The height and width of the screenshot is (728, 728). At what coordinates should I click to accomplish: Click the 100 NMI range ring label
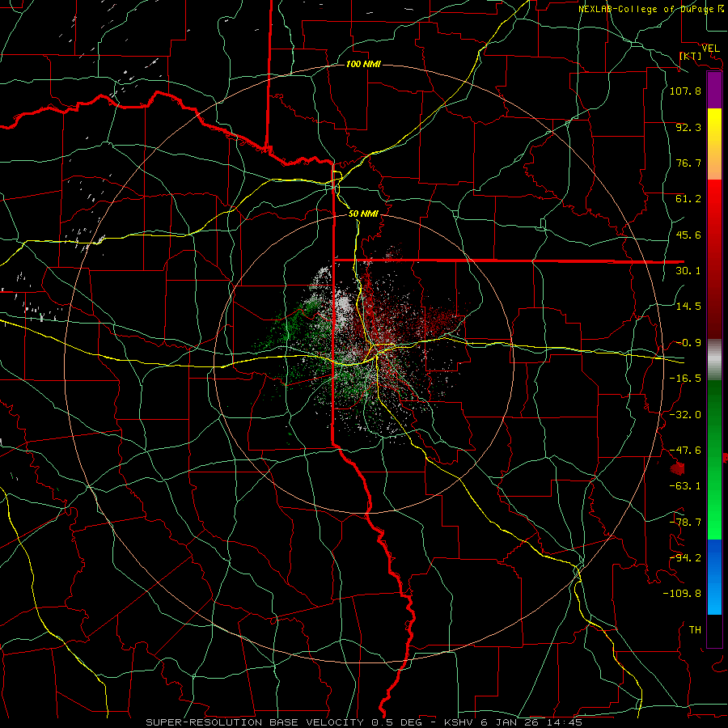363,64
